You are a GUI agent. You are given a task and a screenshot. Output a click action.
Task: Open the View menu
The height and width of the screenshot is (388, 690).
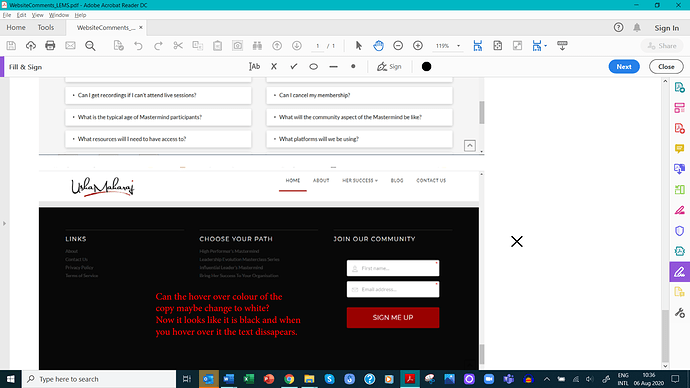37,15
